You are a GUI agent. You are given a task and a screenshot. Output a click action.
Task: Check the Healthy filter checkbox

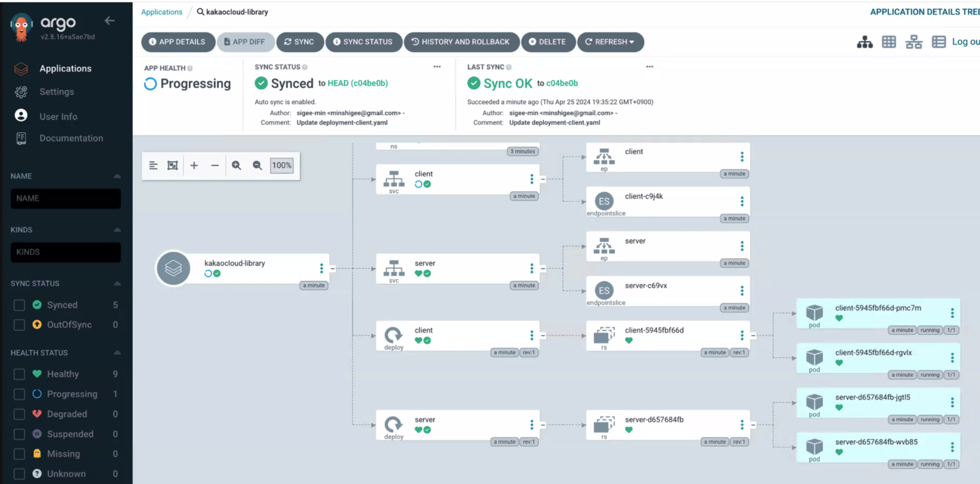pyautogui.click(x=19, y=374)
